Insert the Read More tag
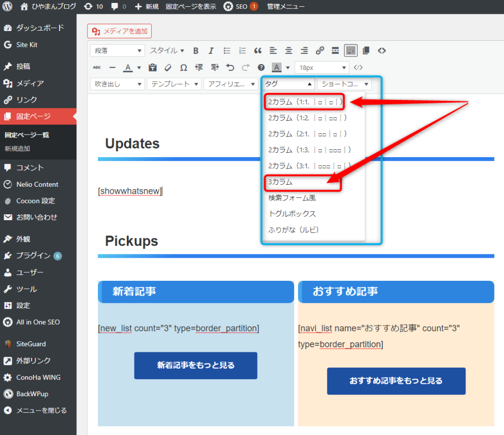This screenshot has width=504, height=435. 335,51
